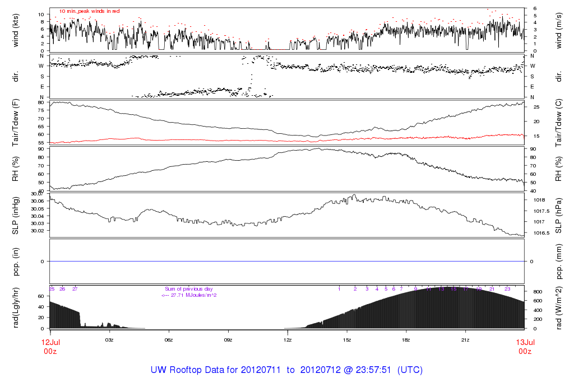
Task: Click the blue precipitation zero line
Action: [x=287, y=262]
